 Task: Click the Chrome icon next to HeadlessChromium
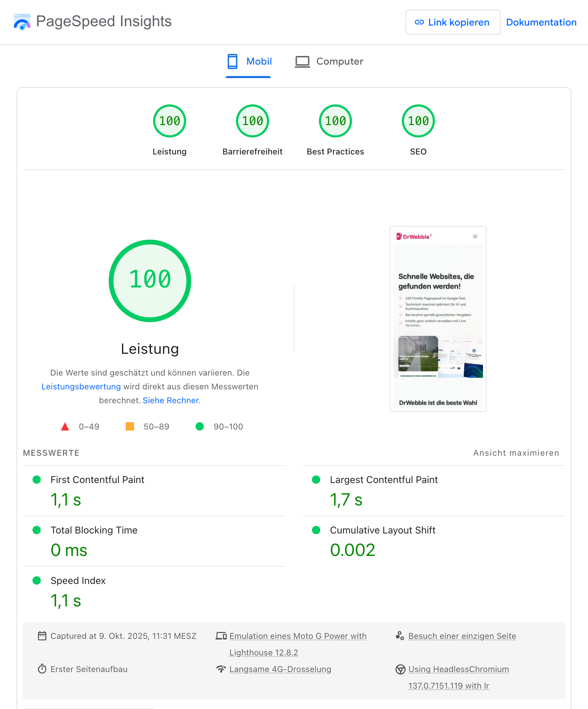pyautogui.click(x=400, y=669)
